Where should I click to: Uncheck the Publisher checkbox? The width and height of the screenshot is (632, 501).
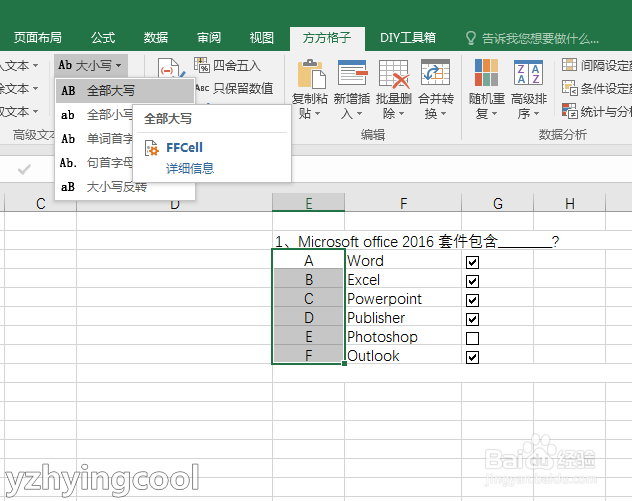[472, 319]
